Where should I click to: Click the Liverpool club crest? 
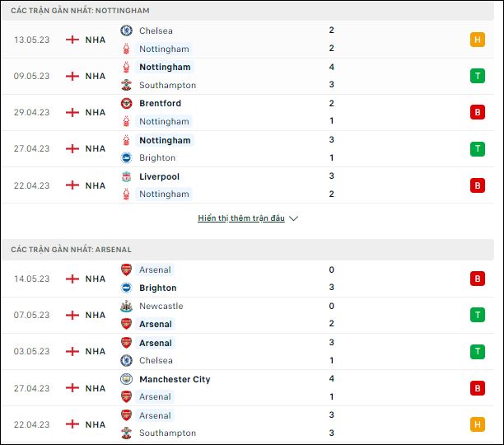(126, 176)
